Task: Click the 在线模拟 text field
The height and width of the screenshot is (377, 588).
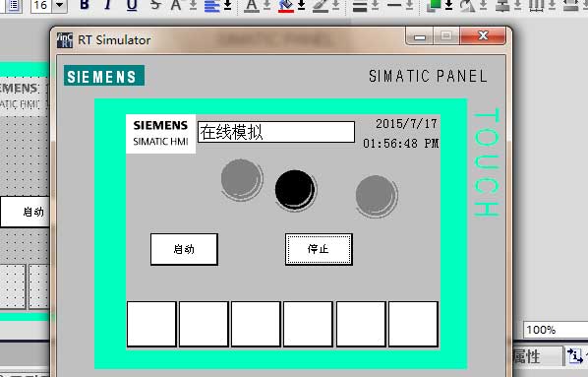Action: point(276,132)
